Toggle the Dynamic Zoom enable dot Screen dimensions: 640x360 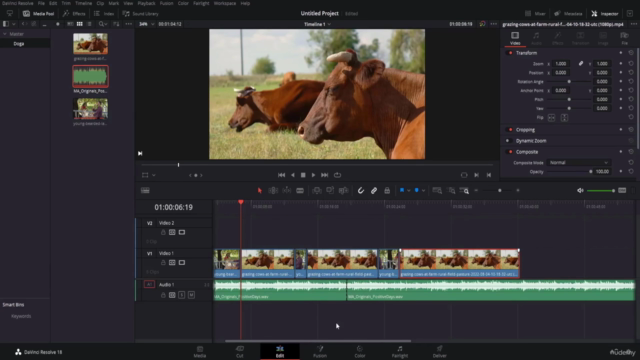(508, 141)
